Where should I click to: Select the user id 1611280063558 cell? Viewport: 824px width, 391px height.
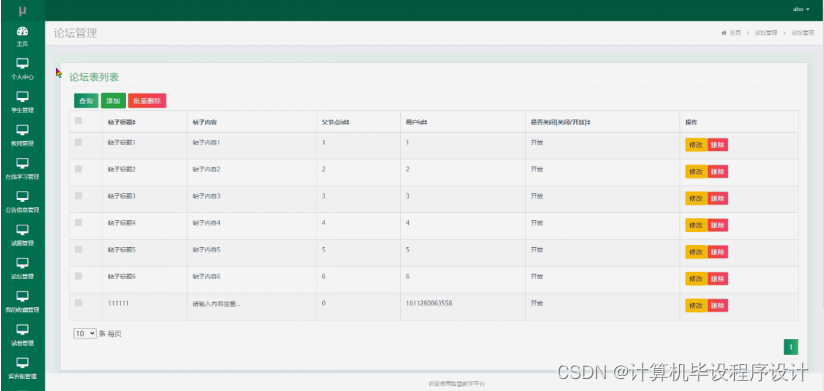click(429, 303)
